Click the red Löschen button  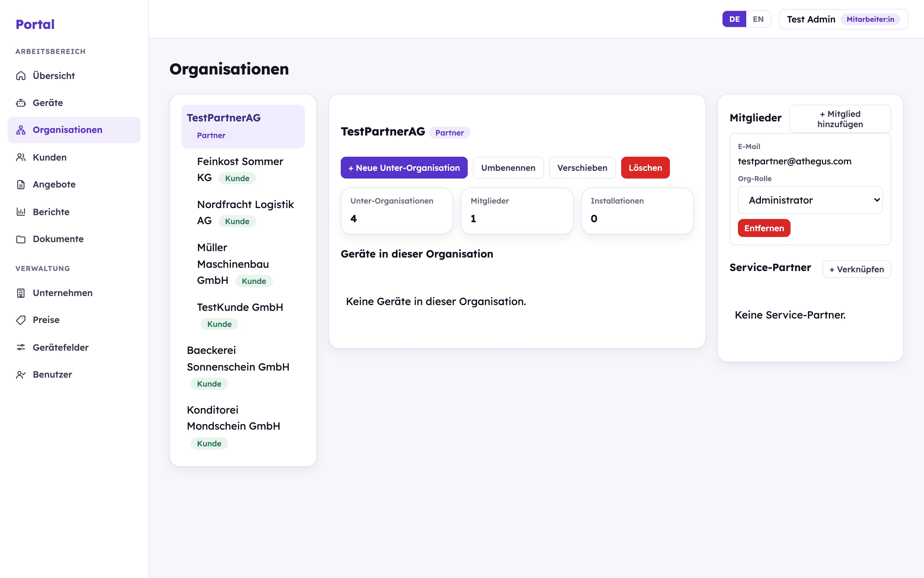click(645, 167)
